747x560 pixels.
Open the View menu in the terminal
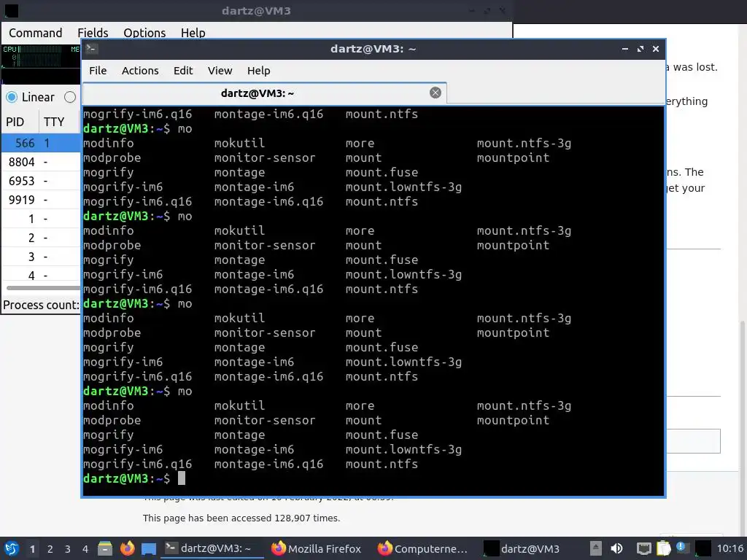click(x=220, y=71)
